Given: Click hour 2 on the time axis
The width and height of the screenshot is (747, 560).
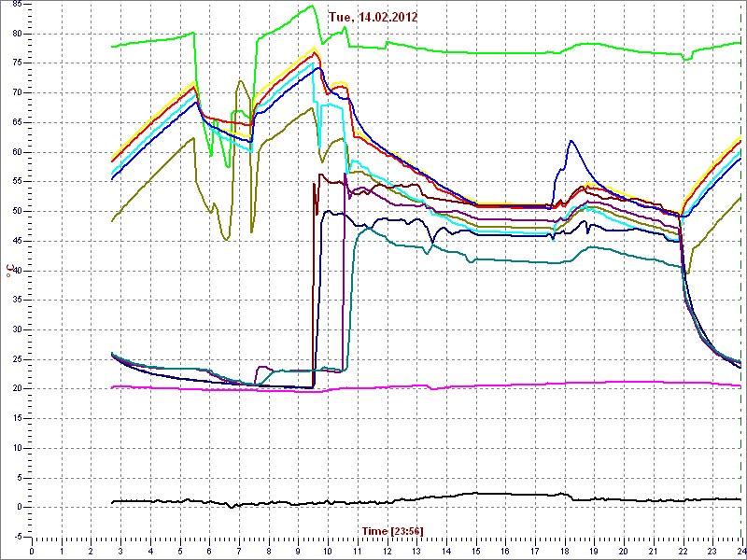Looking at the screenshot, I should coord(91,552).
